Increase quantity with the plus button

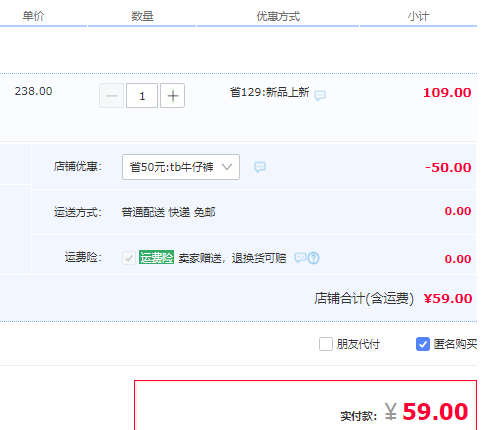tap(172, 96)
